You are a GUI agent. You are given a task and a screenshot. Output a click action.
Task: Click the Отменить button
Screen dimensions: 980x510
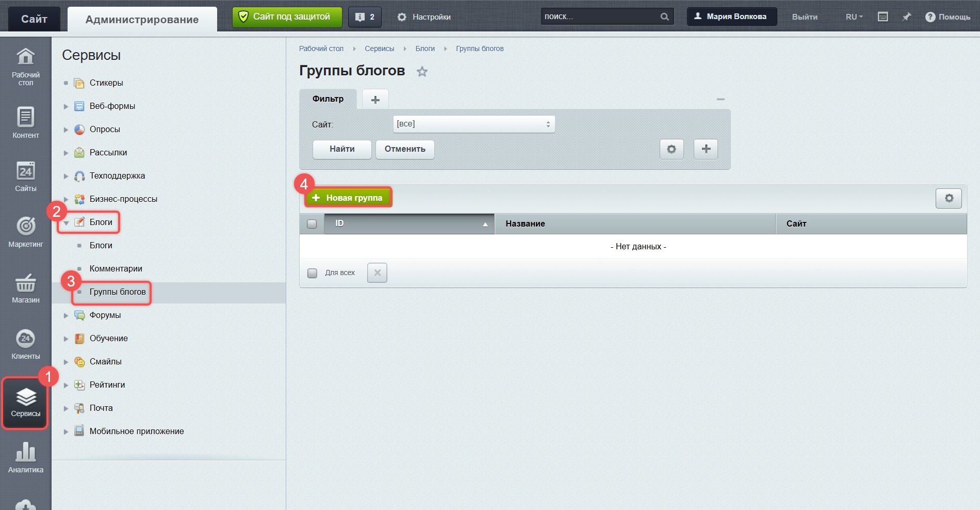pos(405,149)
